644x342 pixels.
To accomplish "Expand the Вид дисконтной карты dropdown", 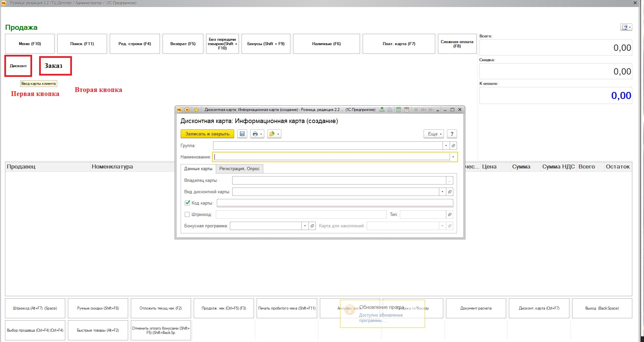I will pyautogui.click(x=442, y=192).
